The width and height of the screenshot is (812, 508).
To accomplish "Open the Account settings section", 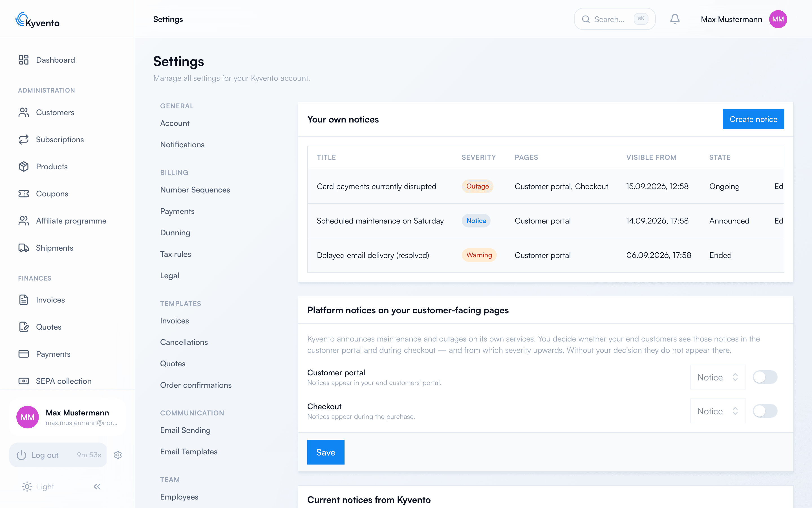I will point(175,123).
